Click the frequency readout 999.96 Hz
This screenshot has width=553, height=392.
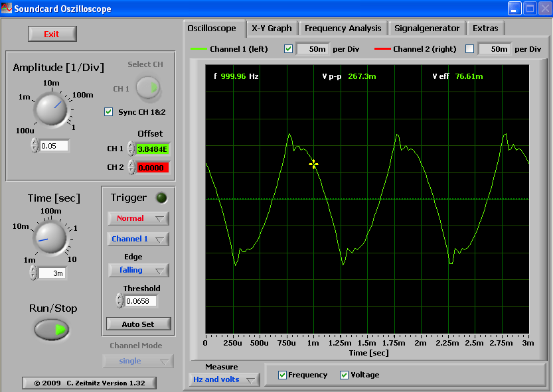[236, 76]
